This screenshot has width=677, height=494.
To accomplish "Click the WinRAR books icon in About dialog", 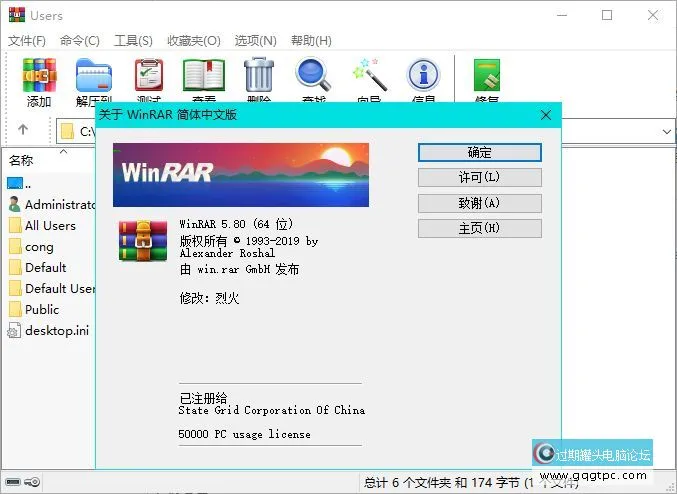I will click(x=143, y=241).
